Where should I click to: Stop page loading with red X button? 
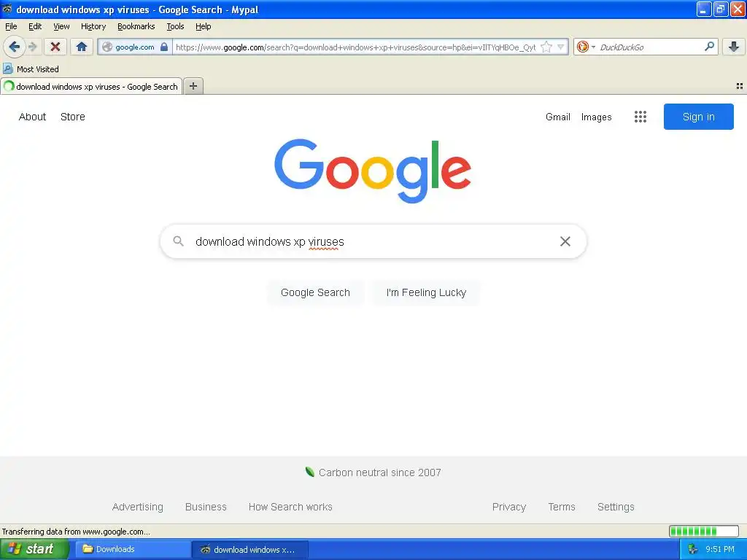coord(55,47)
